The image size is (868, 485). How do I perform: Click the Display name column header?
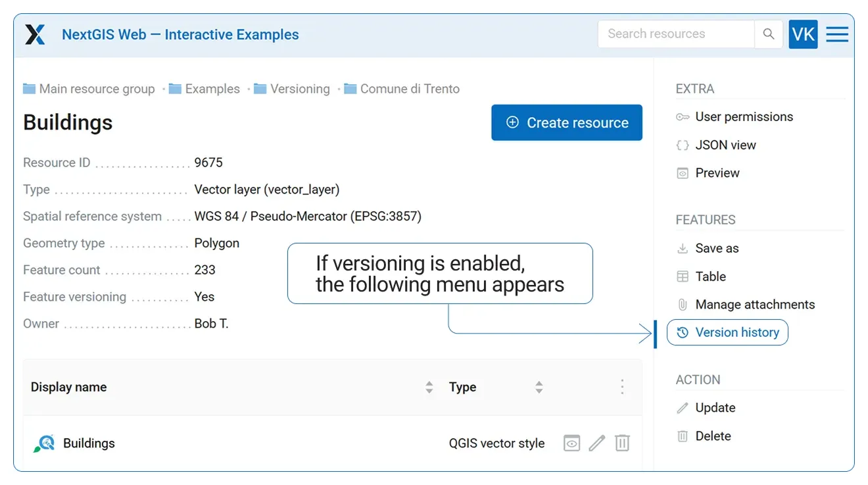[x=68, y=388]
